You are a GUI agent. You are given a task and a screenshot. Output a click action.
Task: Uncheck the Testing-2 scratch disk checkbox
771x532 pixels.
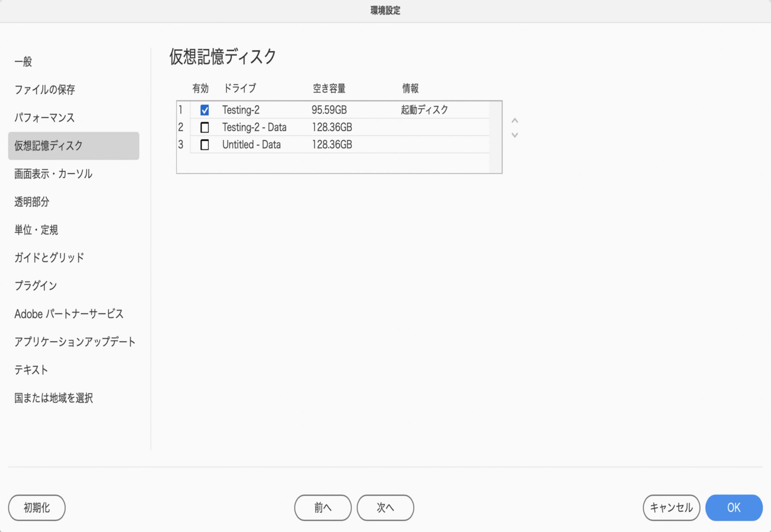[204, 110]
